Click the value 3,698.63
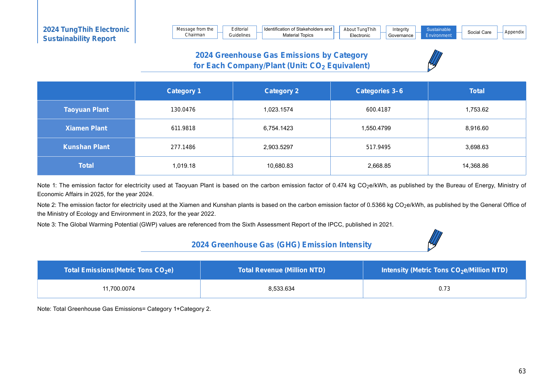 (477, 147)
